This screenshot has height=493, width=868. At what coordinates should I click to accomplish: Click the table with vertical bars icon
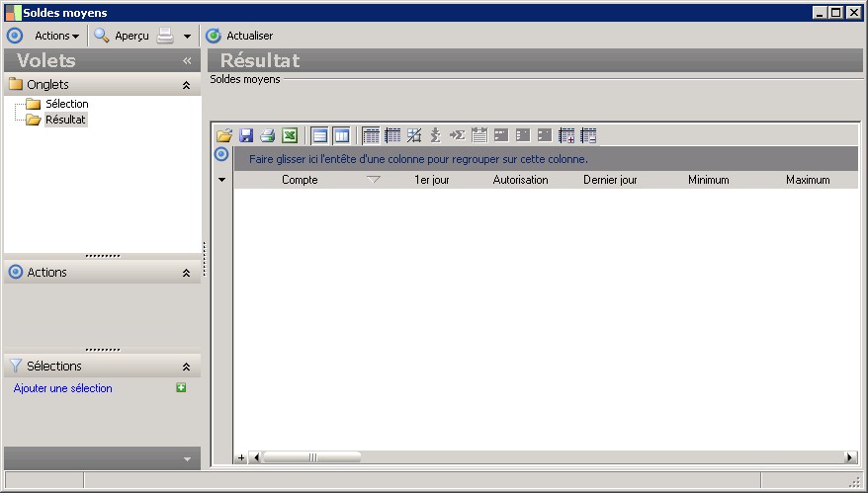click(392, 135)
